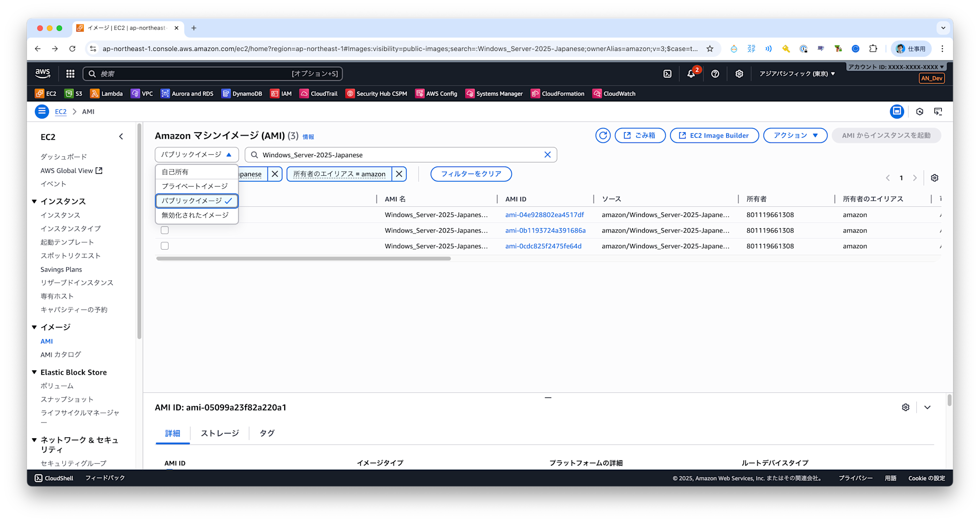Open the region selector アジアパシフィック (東京)
Image resolution: width=980 pixels, height=522 pixels.
pos(797,74)
